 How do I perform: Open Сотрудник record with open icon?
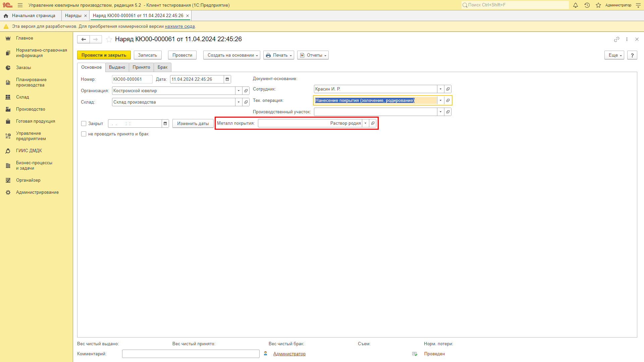tap(448, 89)
